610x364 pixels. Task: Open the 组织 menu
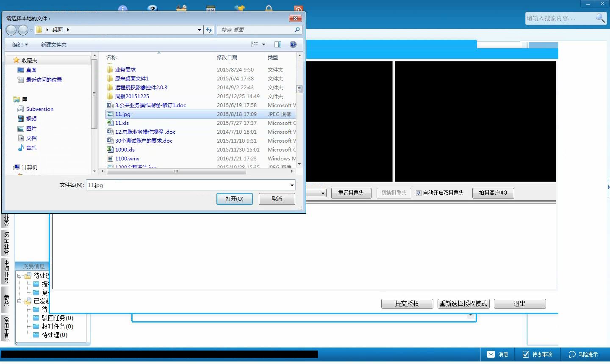point(20,44)
